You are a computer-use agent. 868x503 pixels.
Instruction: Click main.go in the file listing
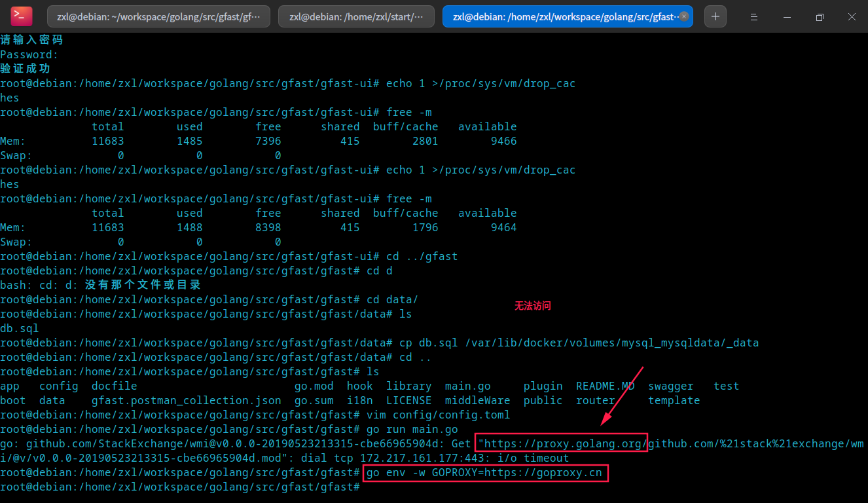[467, 386]
